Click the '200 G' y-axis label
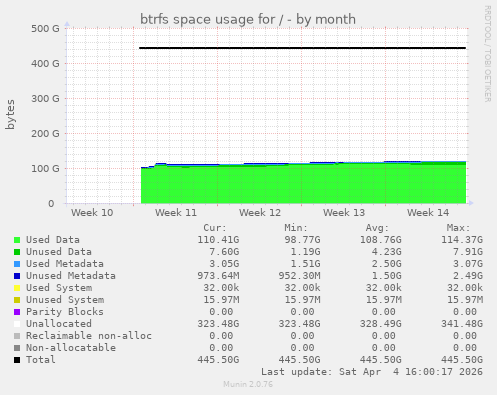The width and height of the screenshot is (497, 395). click(x=45, y=133)
